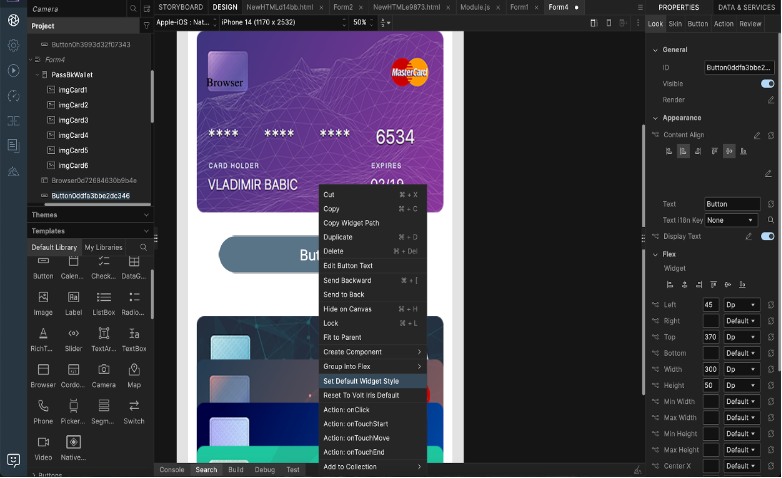Open the Build bottom tab

coord(236,470)
